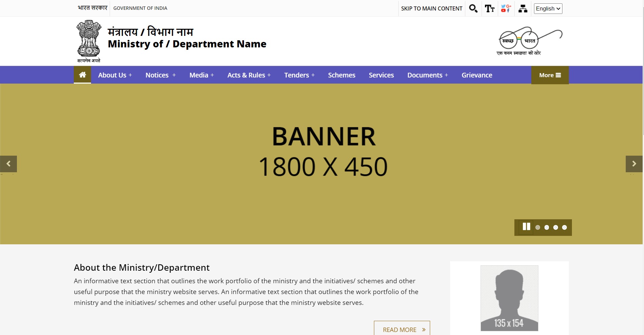
Task: Advance to next banner slide arrow
Action: (634, 164)
